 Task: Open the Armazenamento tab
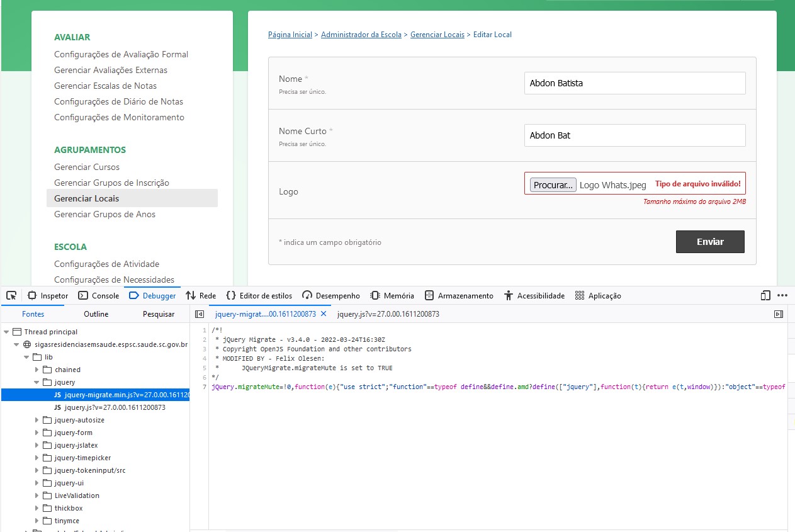[459, 295]
